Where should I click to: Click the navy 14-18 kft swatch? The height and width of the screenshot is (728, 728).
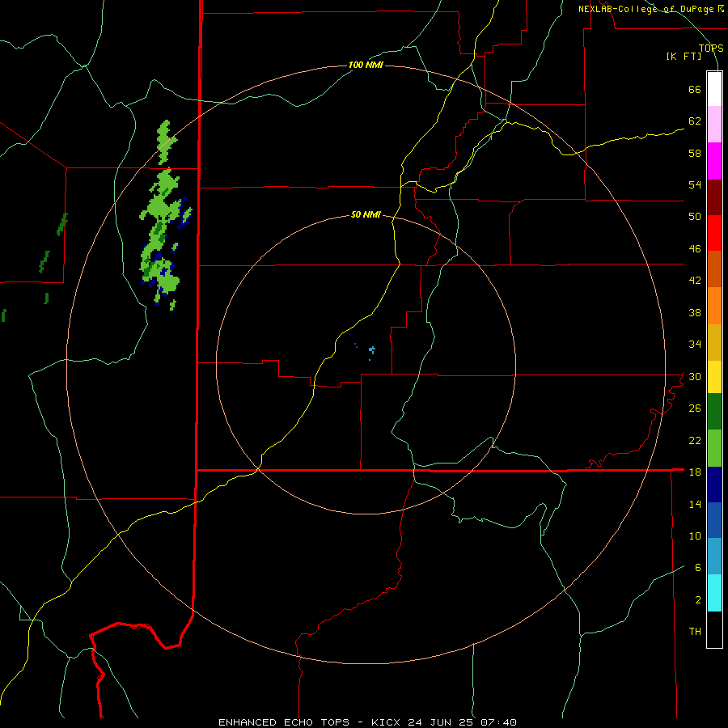coord(714,485)
